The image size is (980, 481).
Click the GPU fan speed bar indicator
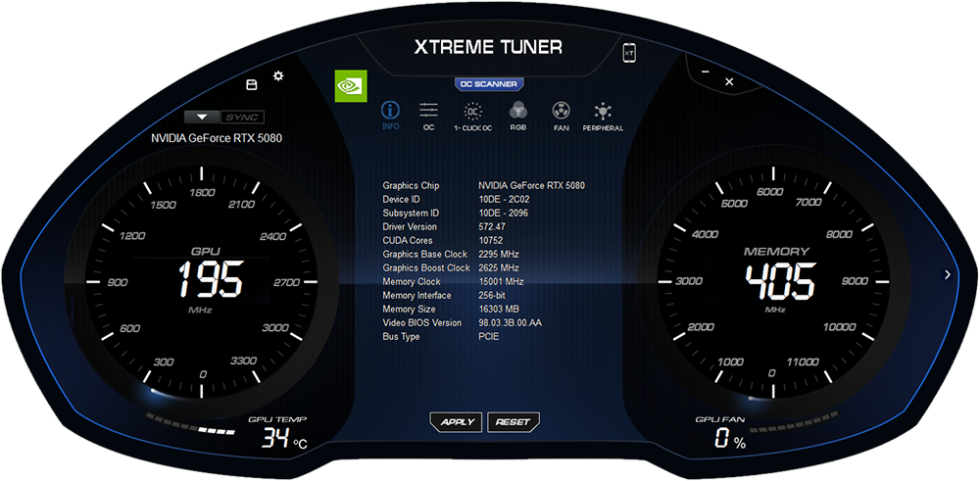[x=794, y=423]
